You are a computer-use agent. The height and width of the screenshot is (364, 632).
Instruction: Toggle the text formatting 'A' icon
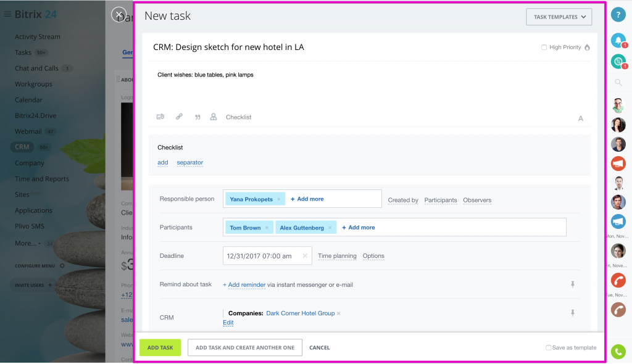tap(580, 118)
